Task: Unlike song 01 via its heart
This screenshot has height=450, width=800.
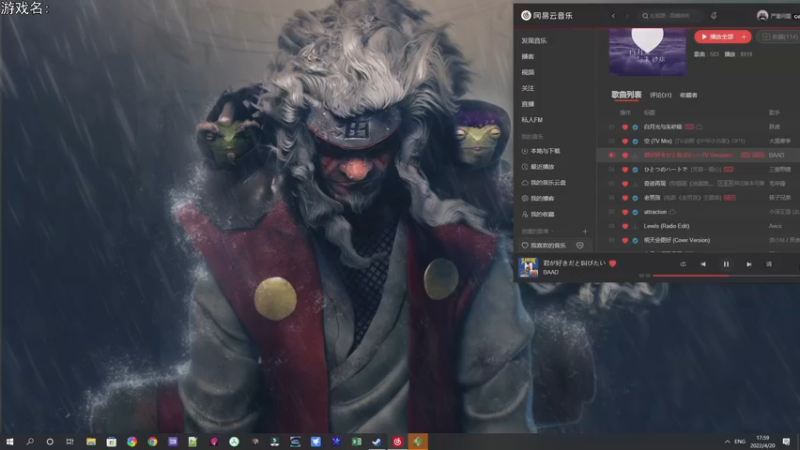Action: 625,127
